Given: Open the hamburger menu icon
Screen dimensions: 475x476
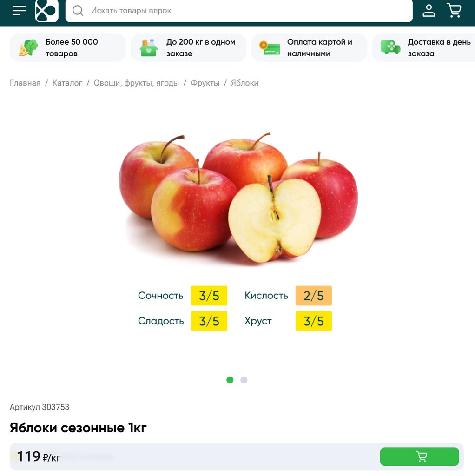Looking at the screenshot, I should (x=20, y=10).
